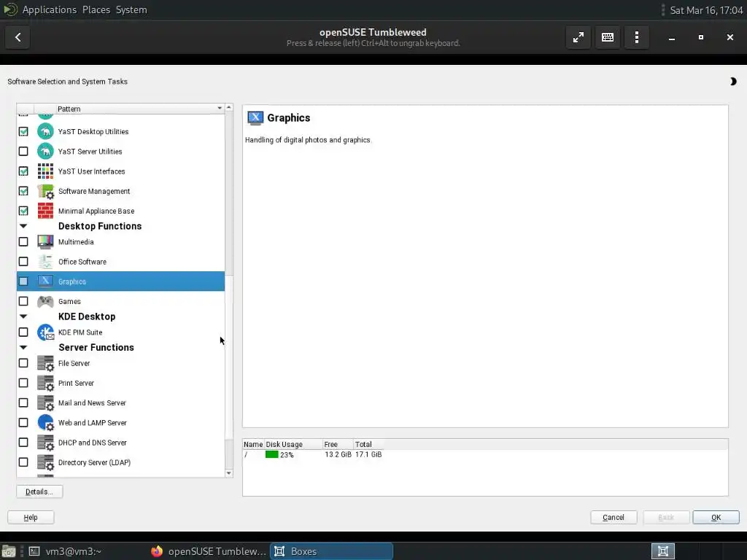Click the Mail and News Server icon
The height and width of the screenshot is (560, 747).
[x=45, y=402]
